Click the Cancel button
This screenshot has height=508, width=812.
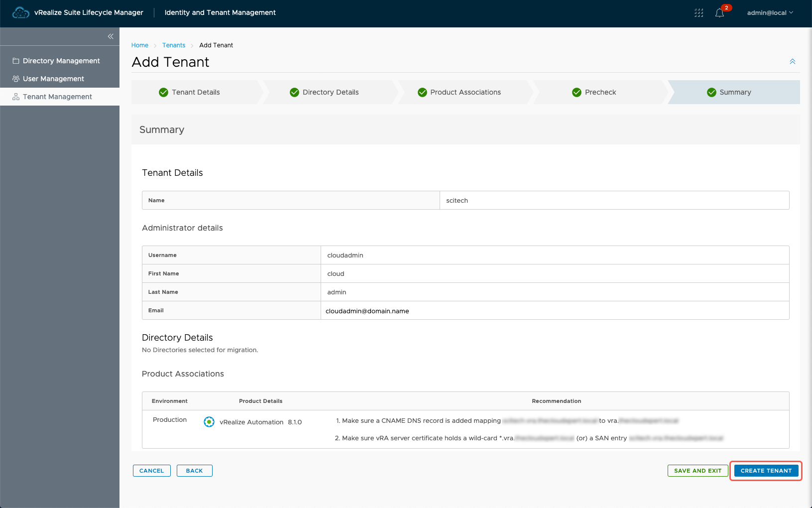[x=151, y=471]
